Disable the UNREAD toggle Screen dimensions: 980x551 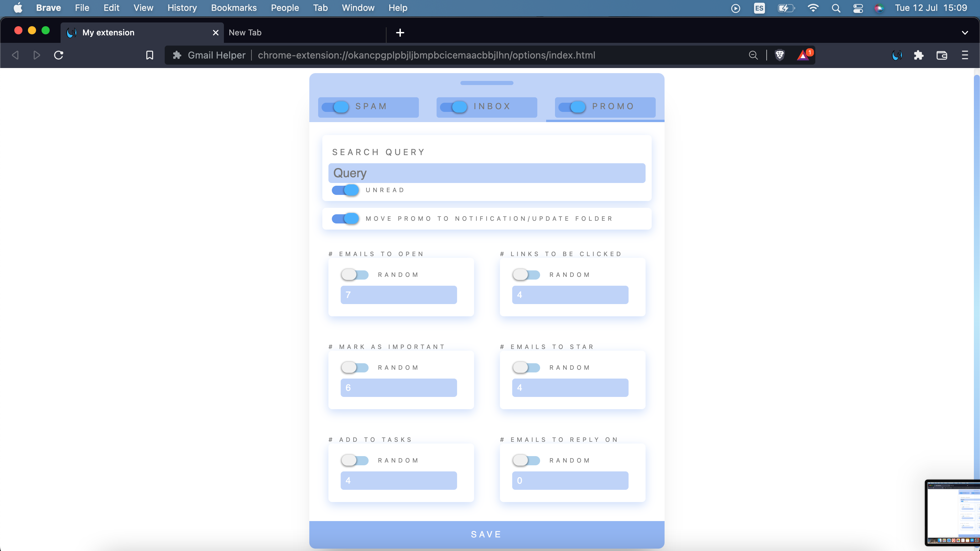(345, 190)
